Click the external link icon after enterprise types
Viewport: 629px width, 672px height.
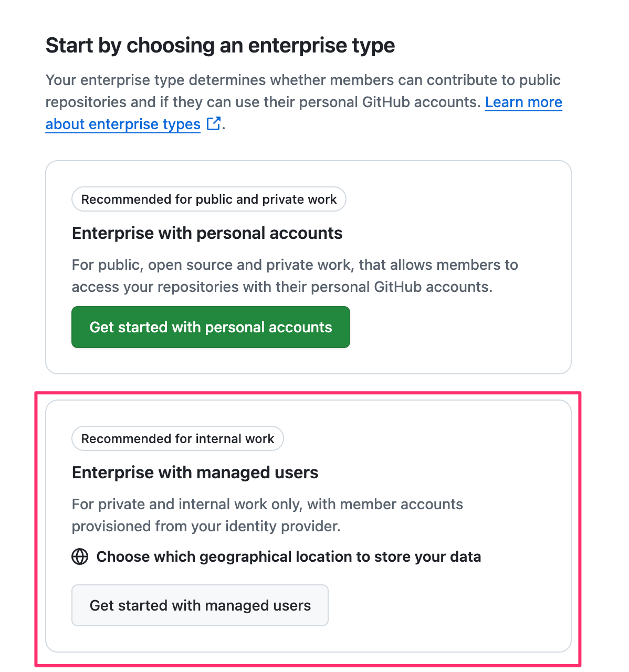click(x=213, y=124)
